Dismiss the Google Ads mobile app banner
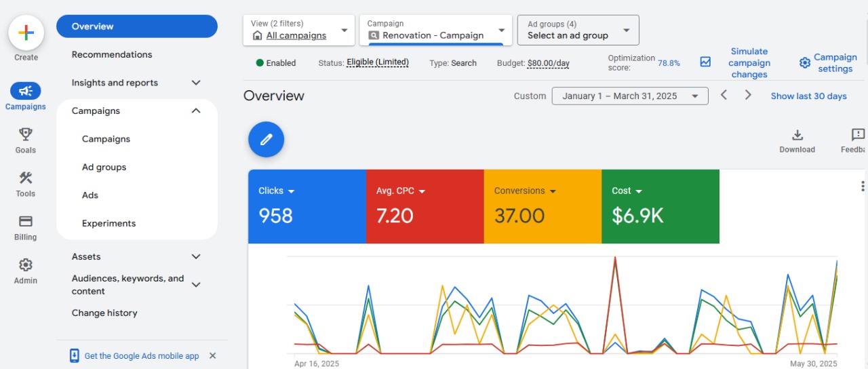Viewport: 868px width, 369px height. tap(212, 355)
